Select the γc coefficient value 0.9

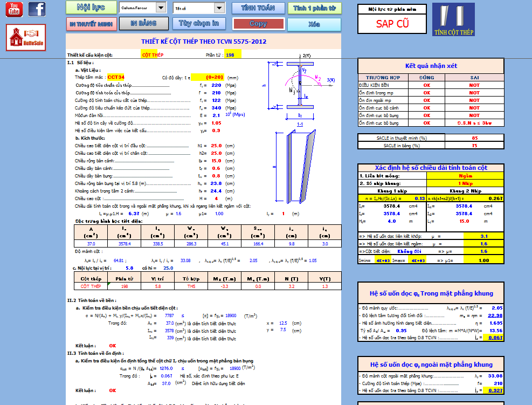216,131
